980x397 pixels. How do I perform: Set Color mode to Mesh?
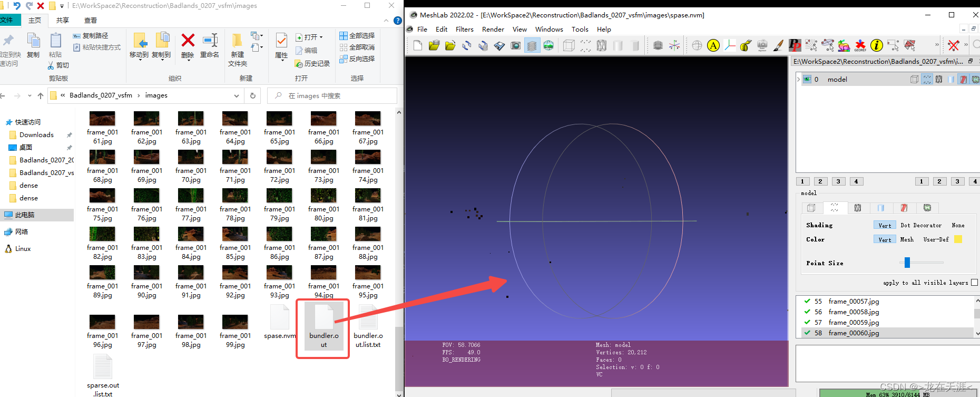pos(907,239)
